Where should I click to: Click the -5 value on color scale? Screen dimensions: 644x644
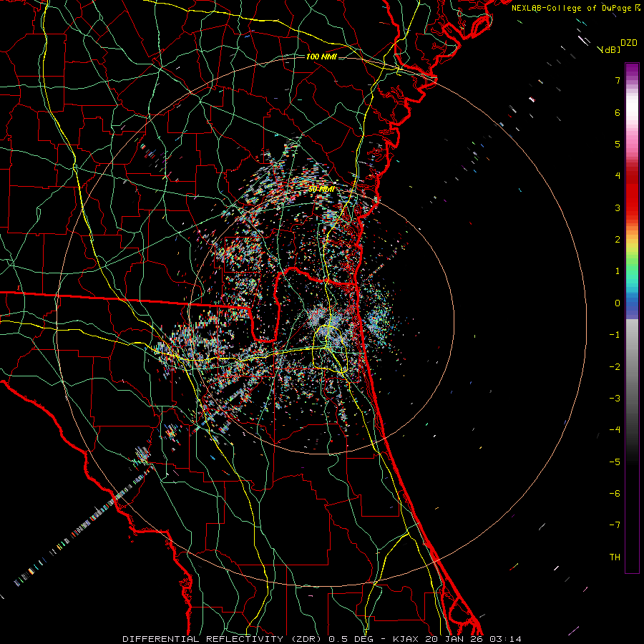(615, 462)
